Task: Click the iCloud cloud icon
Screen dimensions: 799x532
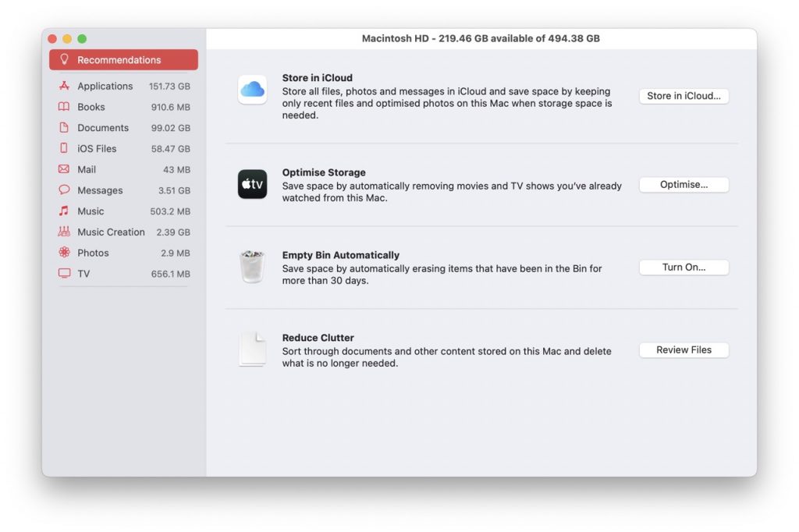Action: [252, 90]
